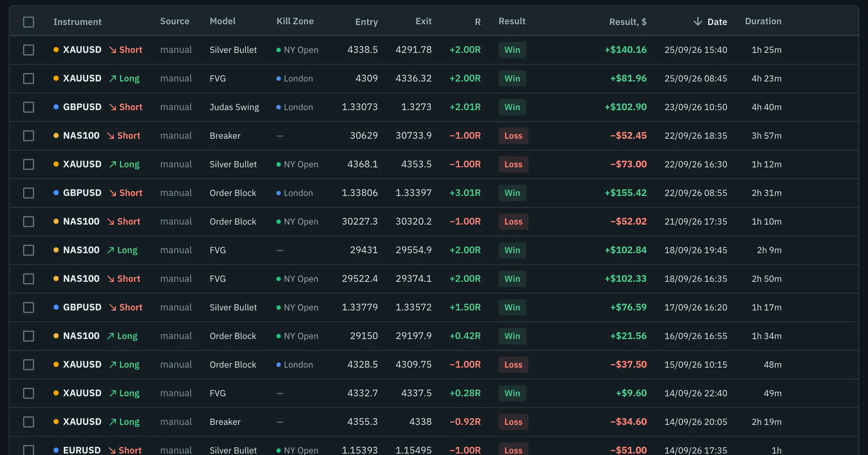Click Win badge in +$81.96 row
This screenshot has height=455, width=868.
pyautogui.click(x=512, y=79)
